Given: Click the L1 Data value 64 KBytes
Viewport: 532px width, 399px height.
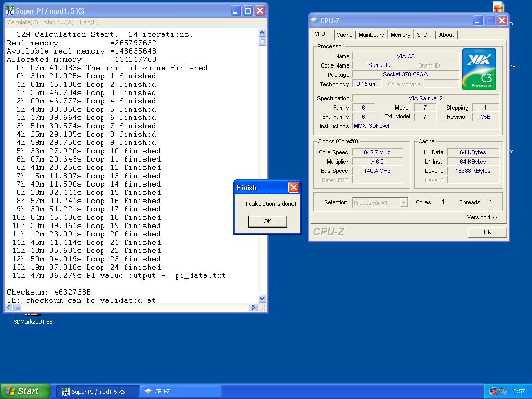Looking at the screenshot, I should tap(473, 152).
